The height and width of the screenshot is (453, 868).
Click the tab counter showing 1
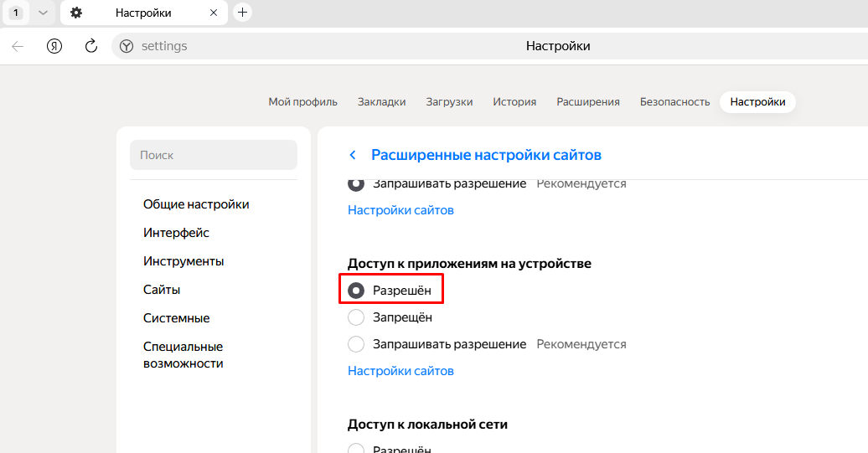coord(15,13)
